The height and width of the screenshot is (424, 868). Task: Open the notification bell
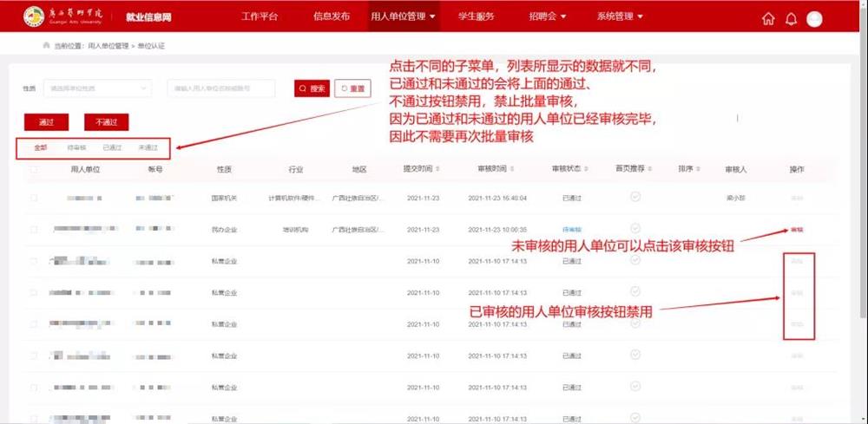[791, 19]
